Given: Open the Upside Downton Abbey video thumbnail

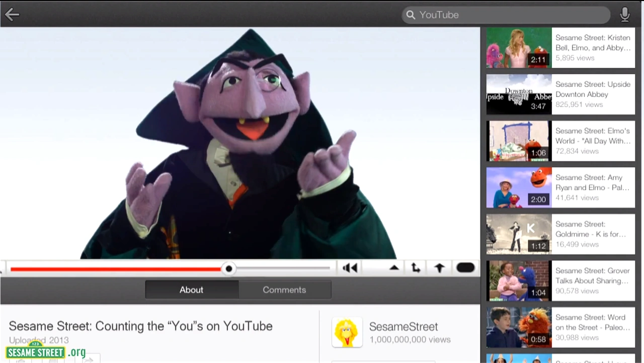Looking at the screenshot, I should click(x=519, y=95).
